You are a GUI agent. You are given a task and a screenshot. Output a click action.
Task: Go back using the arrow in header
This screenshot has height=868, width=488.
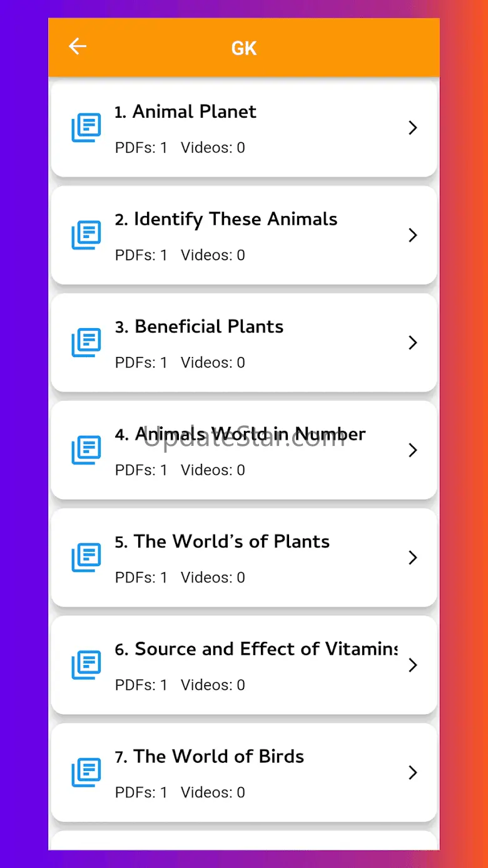point(78,46)
